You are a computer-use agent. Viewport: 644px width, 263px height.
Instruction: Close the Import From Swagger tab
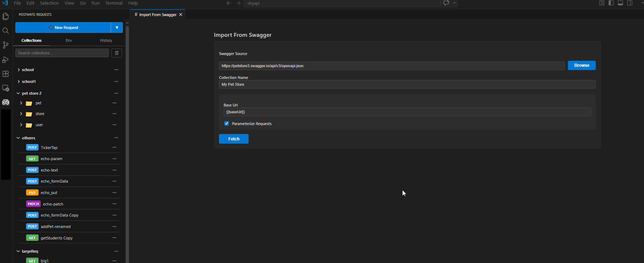click(181, 15)
